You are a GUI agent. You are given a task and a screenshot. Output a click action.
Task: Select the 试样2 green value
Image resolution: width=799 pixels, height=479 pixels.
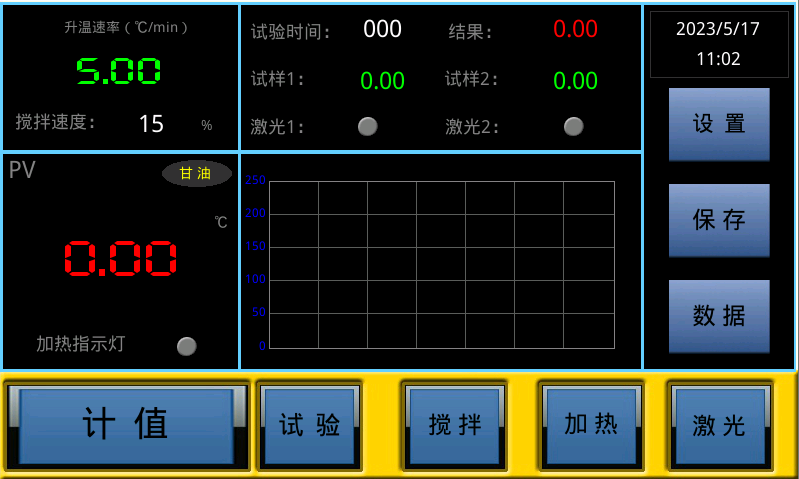[575, 81]
